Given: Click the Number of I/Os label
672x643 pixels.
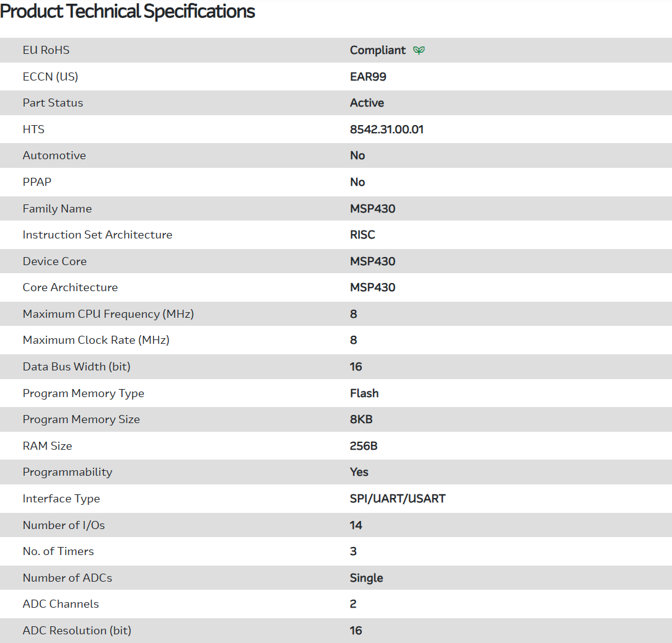Looking at the screenshot, I should (64, 525).
